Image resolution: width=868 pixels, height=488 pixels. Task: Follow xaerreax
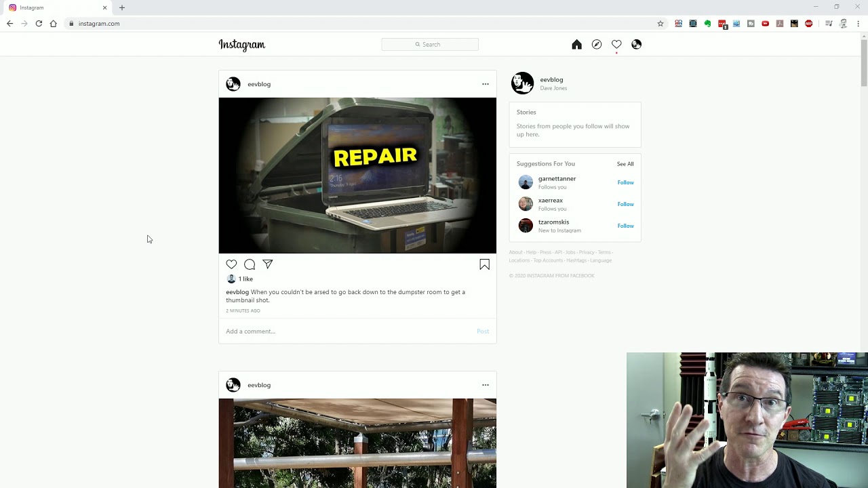click(625, 204)
